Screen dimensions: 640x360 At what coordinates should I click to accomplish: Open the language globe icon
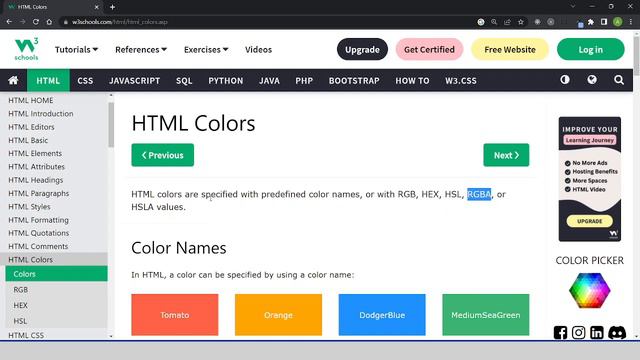pos(592,80)
